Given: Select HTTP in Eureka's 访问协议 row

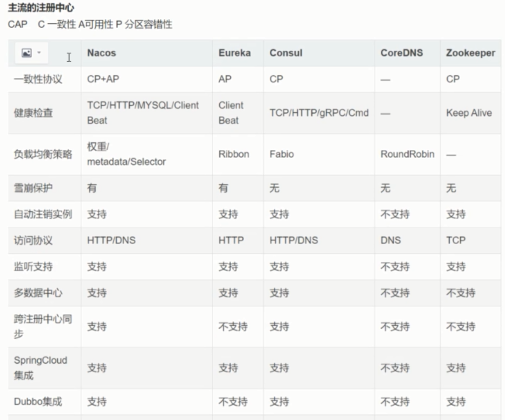Looking at the screenshot, I should (231, 240).
